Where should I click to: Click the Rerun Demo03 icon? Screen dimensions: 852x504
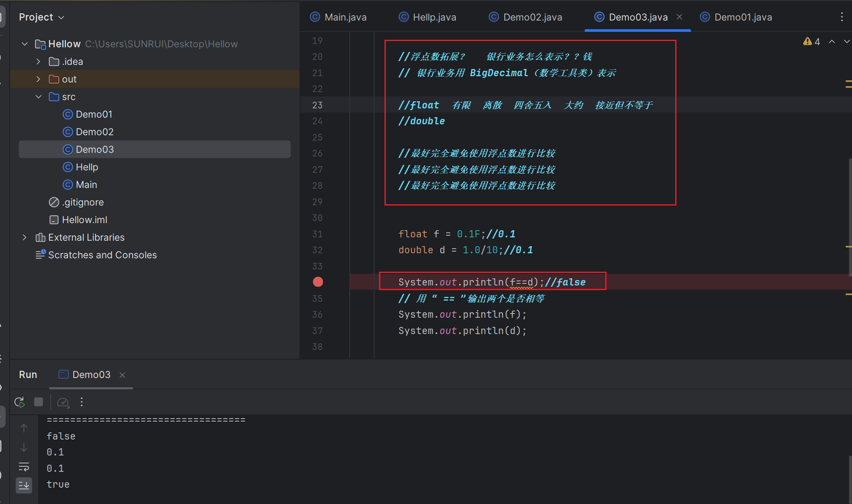(20, 402)
